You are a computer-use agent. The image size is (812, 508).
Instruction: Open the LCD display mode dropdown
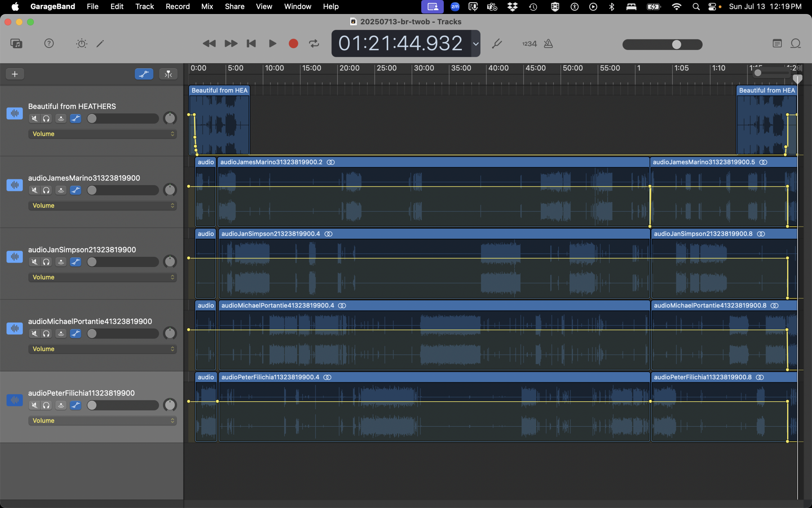pyautogui.click(x=476, y=44)
